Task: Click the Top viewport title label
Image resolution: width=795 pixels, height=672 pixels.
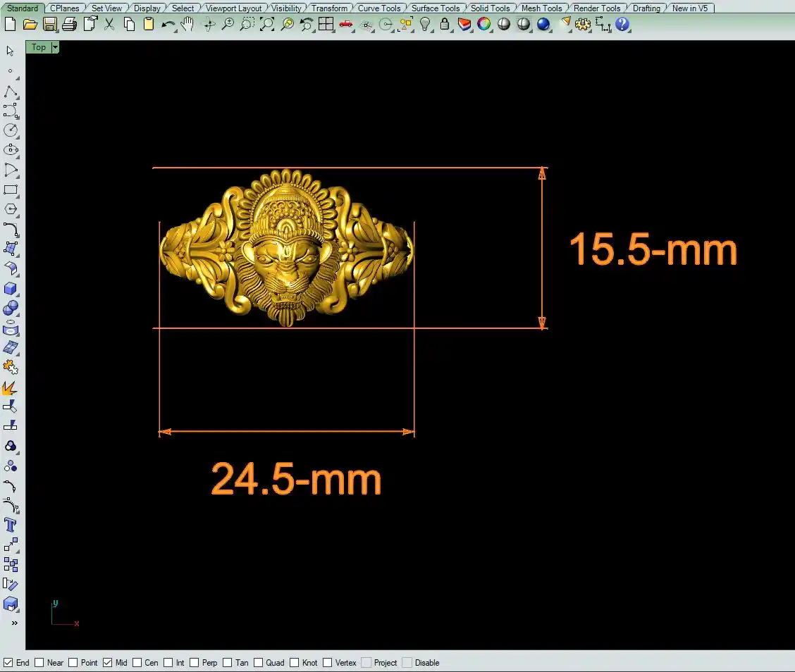Action: coord(39,47)
